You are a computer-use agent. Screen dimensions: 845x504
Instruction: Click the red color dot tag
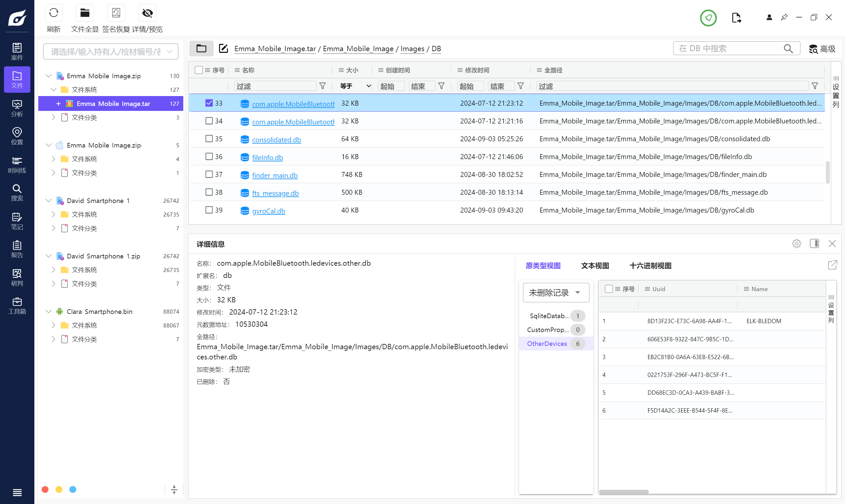45,489
